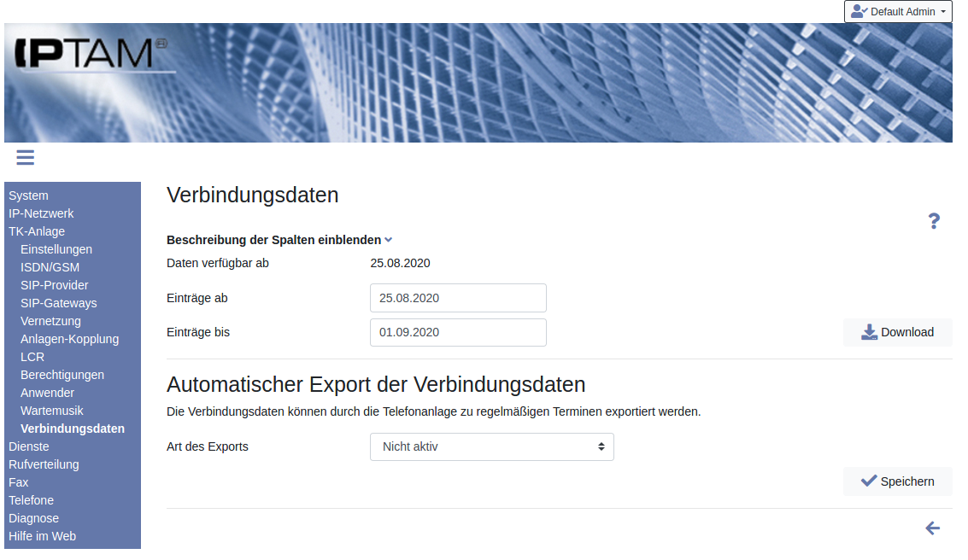Open System in the sidebar

(28, 195)
